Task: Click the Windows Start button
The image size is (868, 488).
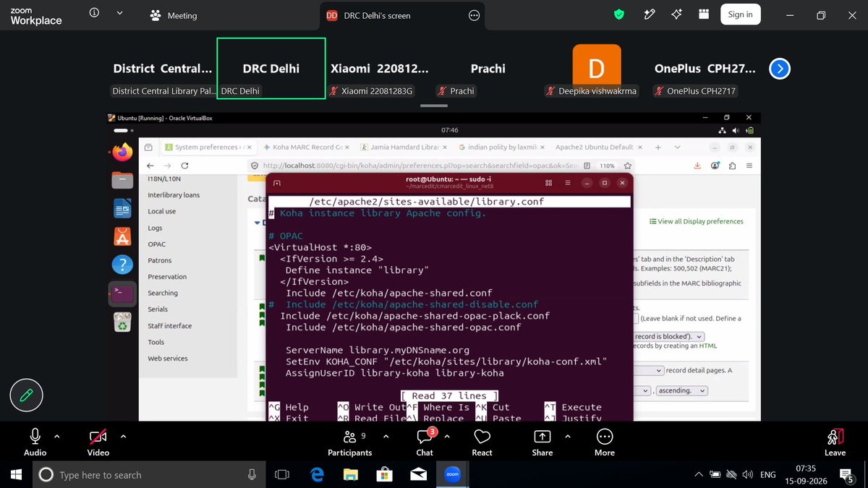Action: point(16,475)
